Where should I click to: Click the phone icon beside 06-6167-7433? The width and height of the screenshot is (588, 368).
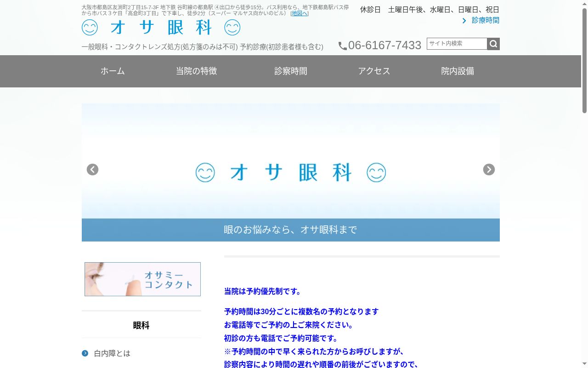(x=343, y=46)
